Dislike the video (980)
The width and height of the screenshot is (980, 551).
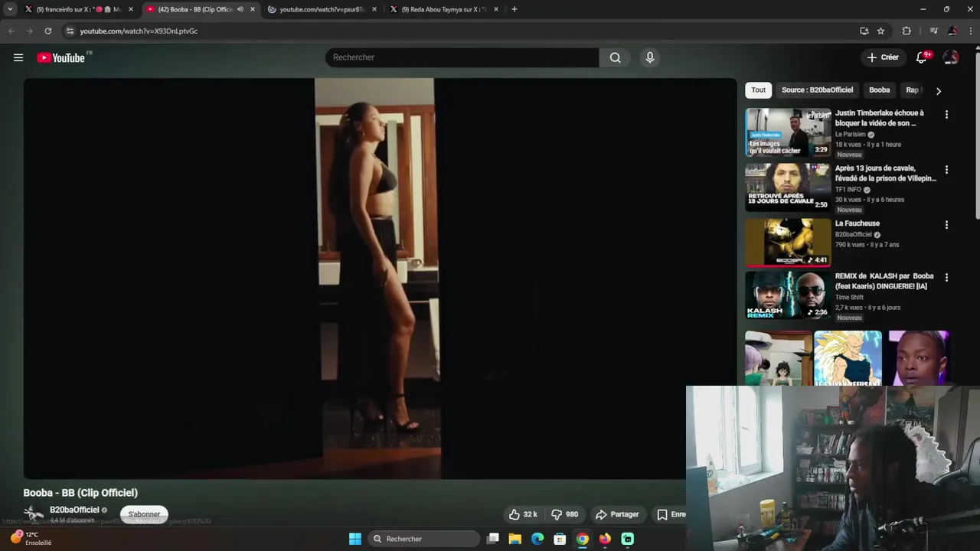[565, 514]
